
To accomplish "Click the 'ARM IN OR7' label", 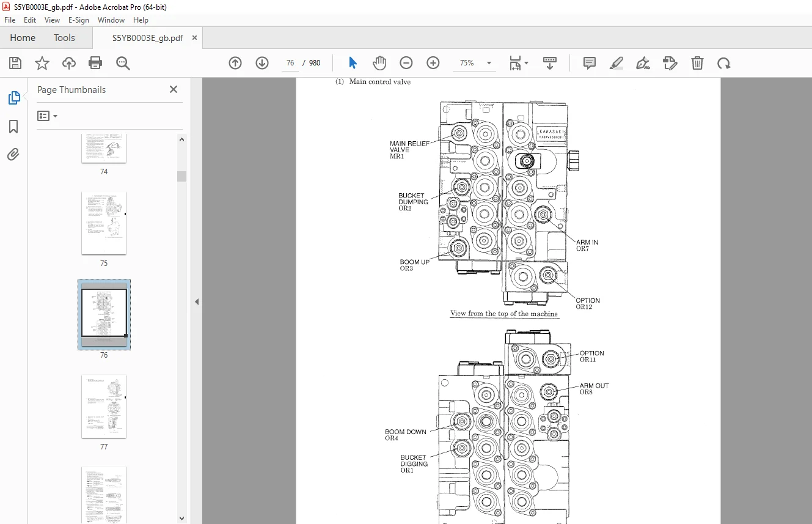I will (587, 246).
